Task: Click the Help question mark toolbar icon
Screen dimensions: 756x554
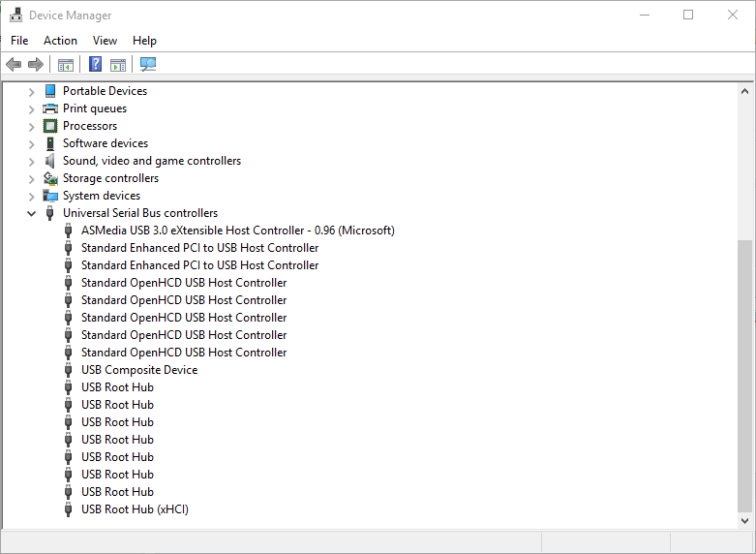Action: point(96,64)
